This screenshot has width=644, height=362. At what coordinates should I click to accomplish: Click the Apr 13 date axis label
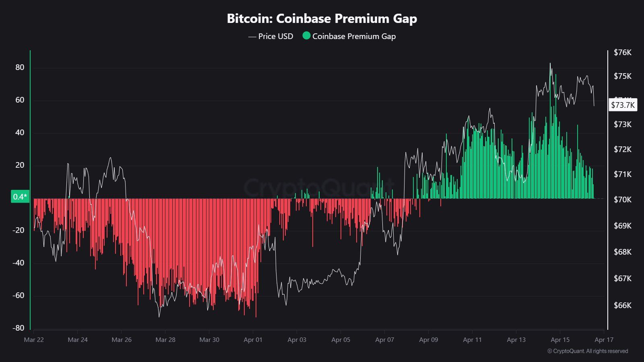pyautogui.click(x=516, y=340)
